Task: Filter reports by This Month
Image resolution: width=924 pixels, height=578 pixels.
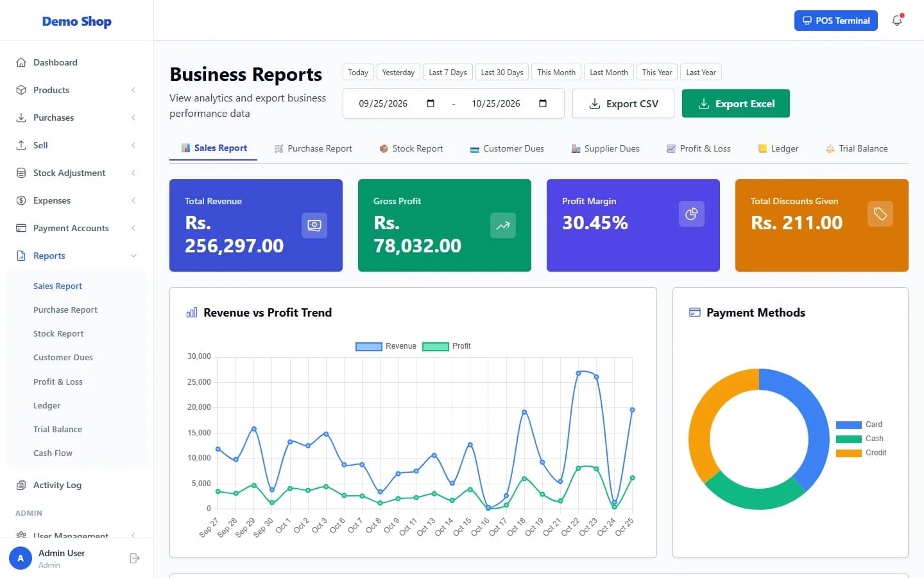Action: tap(556, 73)
